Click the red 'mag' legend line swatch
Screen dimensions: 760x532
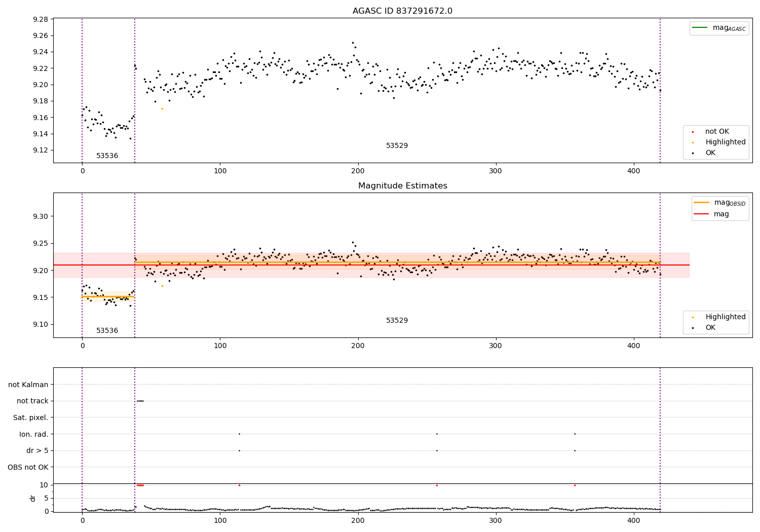pyautogui.click(x=702, y=214)
